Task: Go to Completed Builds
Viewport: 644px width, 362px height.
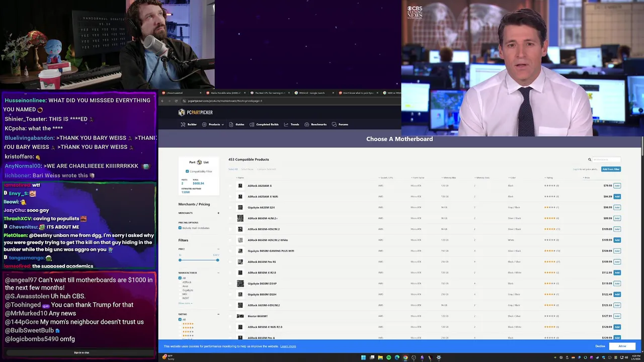Action: [265, 124]
